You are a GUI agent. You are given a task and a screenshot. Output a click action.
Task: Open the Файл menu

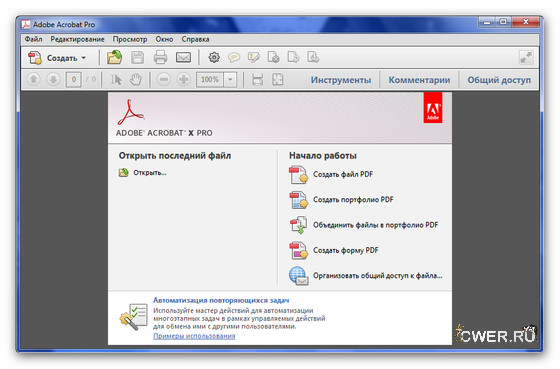pyautogui.click(x=33, y=39)
